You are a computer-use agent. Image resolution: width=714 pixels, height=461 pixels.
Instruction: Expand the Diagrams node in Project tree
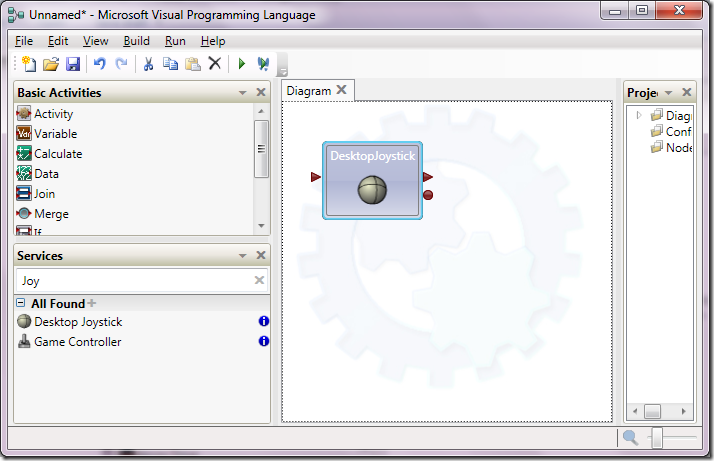pos(639,115)
